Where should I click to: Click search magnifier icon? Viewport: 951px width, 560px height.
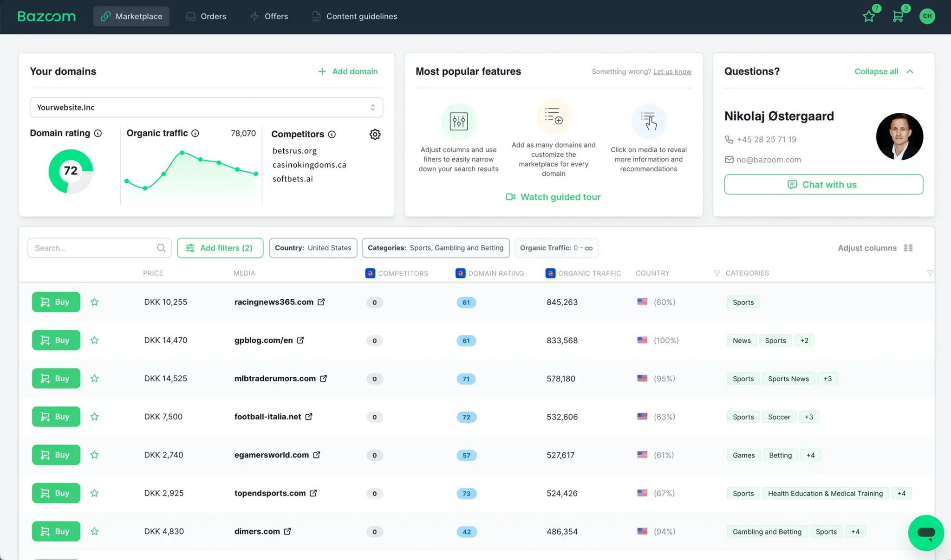pos(161,248)
